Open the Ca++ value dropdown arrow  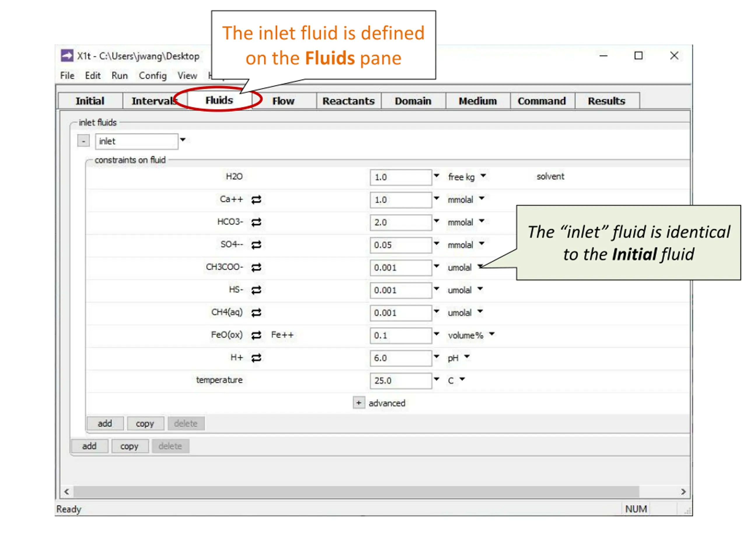click(x=436, y=199)
